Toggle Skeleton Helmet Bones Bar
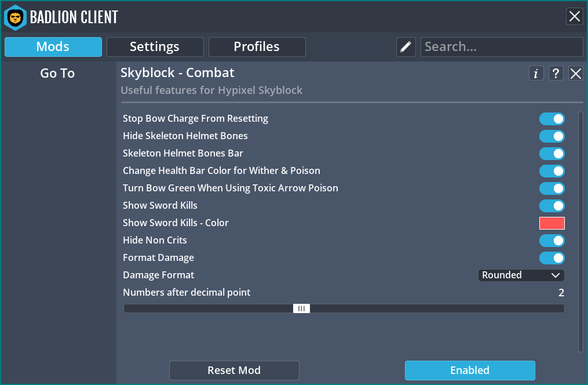The height and width of the screenshot is (385, 588). click(552, 154)
